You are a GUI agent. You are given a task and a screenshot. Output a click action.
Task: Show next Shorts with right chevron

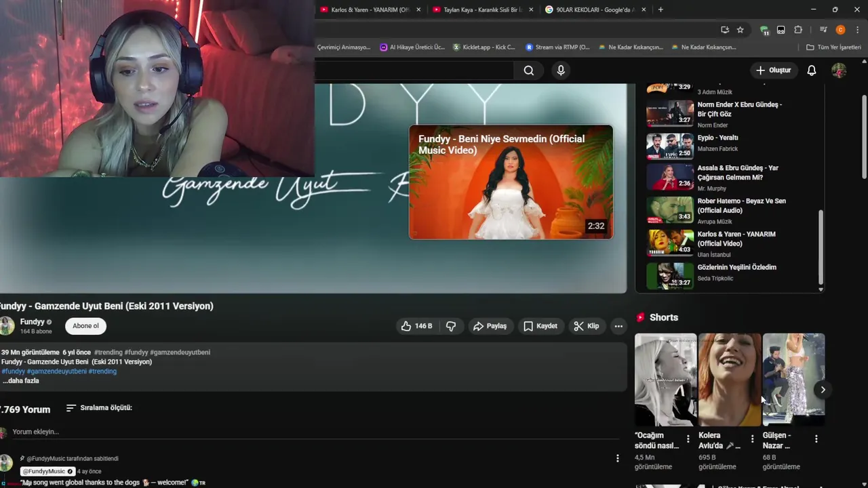click(823, 390)
